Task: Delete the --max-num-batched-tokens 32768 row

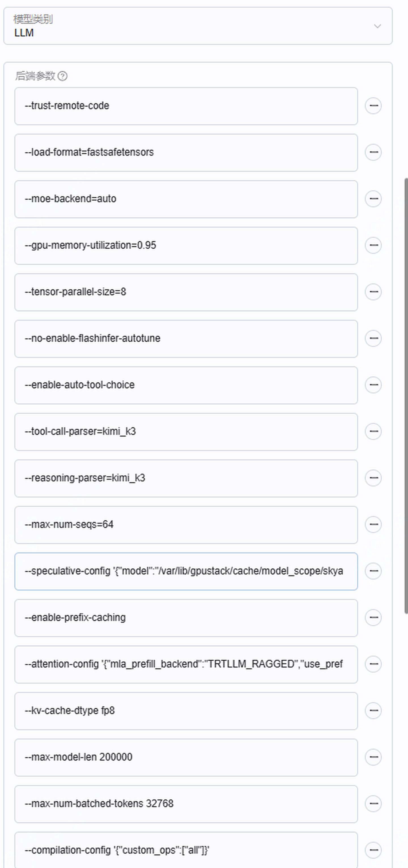Action: (x=373, y=804)
